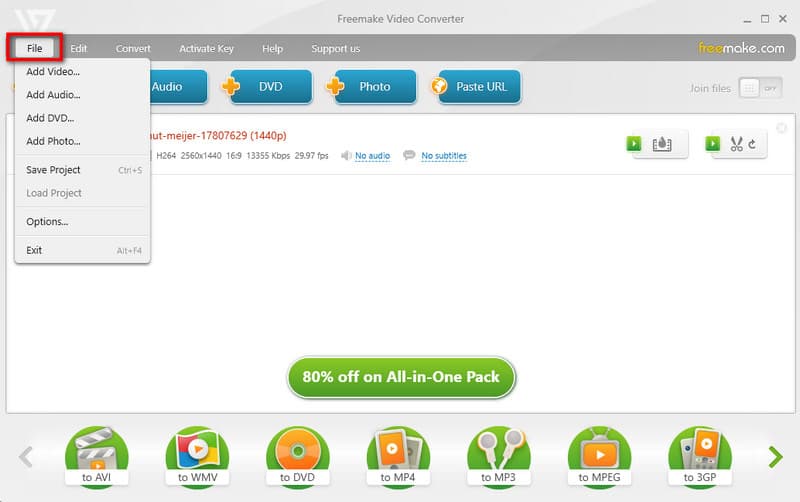Open the Convert menu
The image size is (800, 502).
133,48
